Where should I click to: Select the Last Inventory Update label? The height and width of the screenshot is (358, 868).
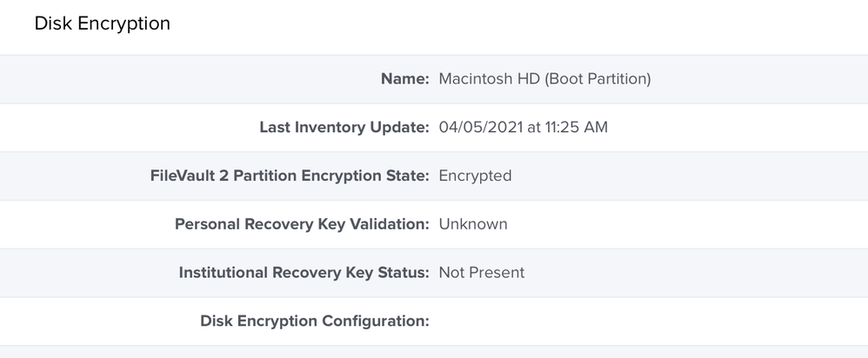pos(344,127)
